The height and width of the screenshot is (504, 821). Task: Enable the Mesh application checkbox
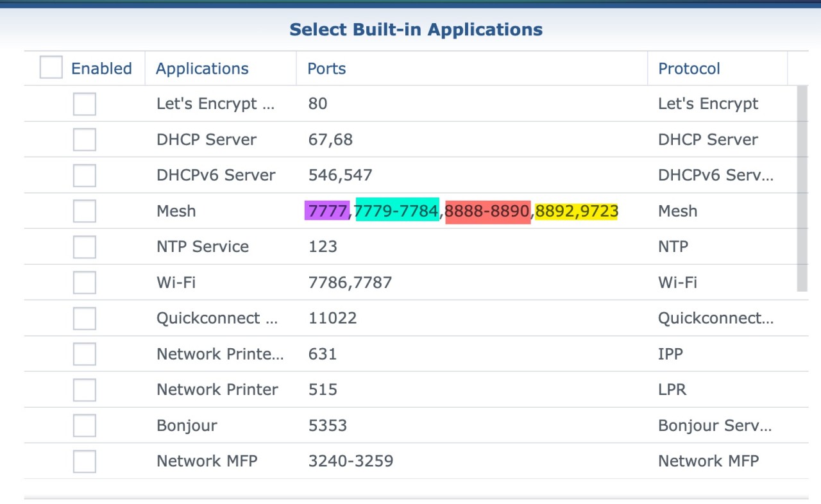(x=85, y=211)
